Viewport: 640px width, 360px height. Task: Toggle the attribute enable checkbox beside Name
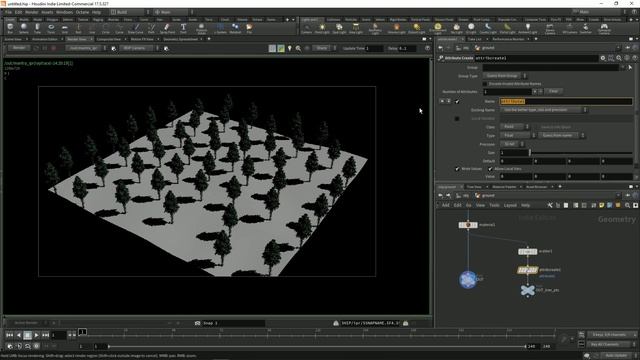coord(457,101)
